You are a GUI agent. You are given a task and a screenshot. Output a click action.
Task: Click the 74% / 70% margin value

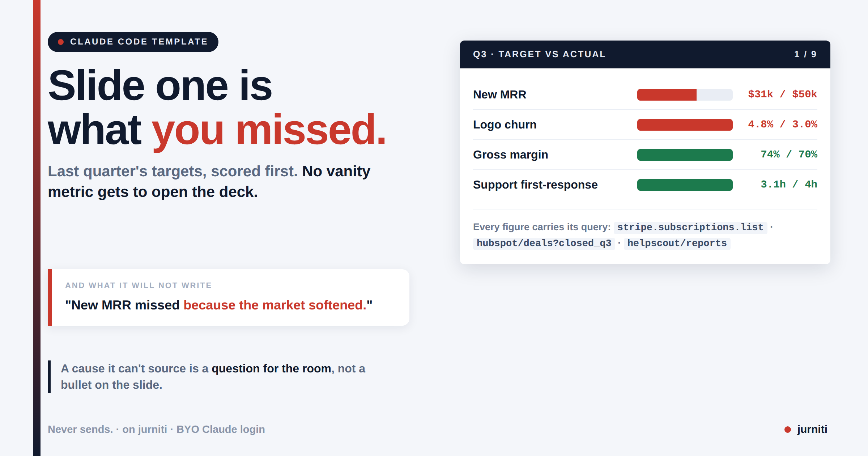click(789, 155)
